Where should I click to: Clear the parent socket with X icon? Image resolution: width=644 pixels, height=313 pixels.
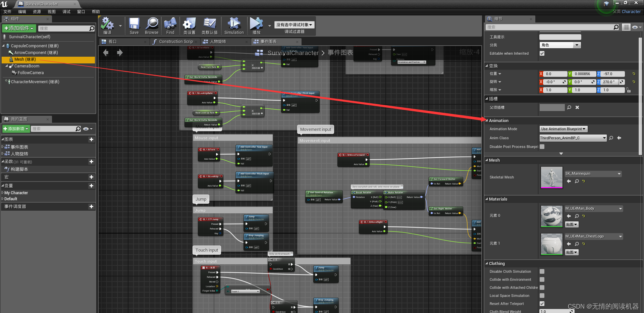577,107
